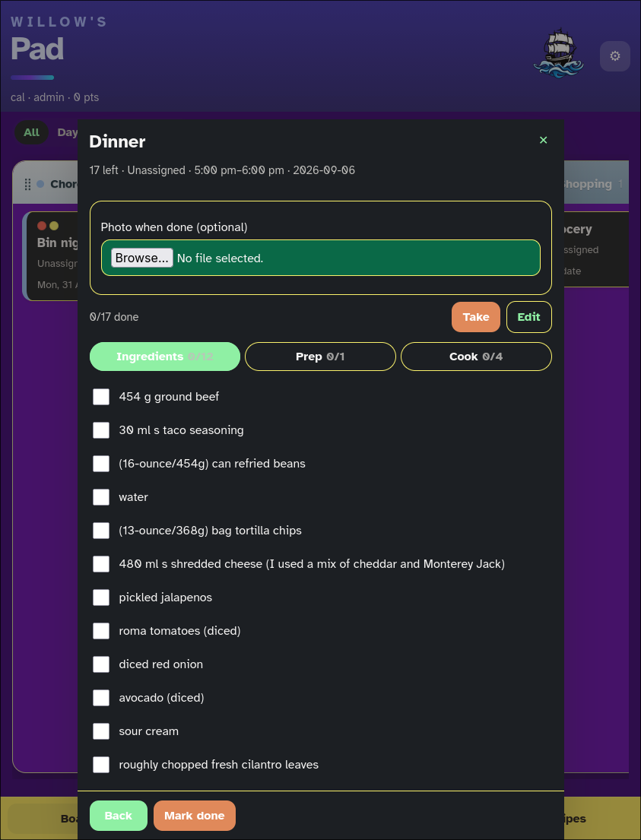Screen dimensions: 641x840
Task: Open settings via the gear icon
Action: coord(614,55)
